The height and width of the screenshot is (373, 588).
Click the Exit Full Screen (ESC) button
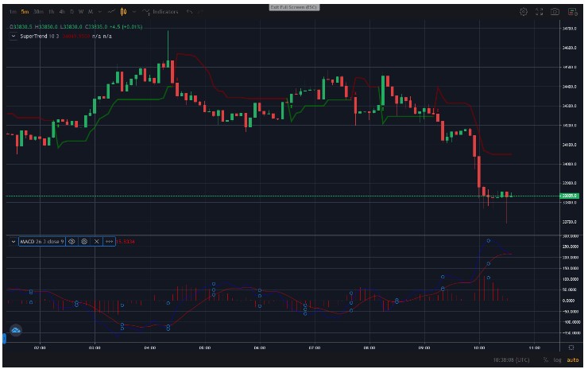tap(294, 7)
